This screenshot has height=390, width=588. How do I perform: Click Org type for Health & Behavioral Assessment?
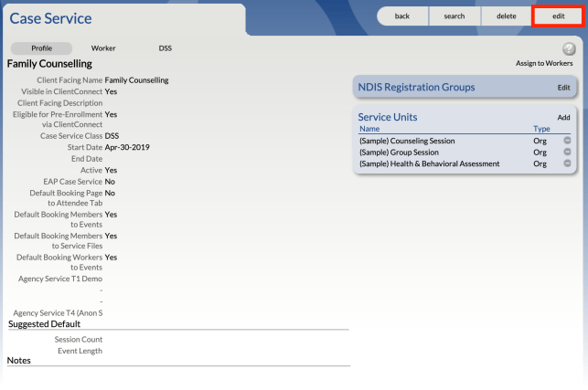pos(540,163)
